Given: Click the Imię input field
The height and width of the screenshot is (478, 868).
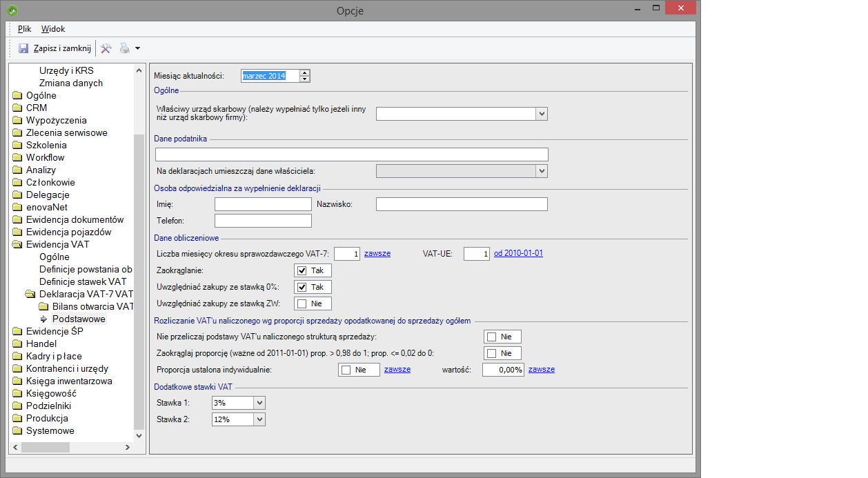Looking at the screenshot, I should [263, 204].
